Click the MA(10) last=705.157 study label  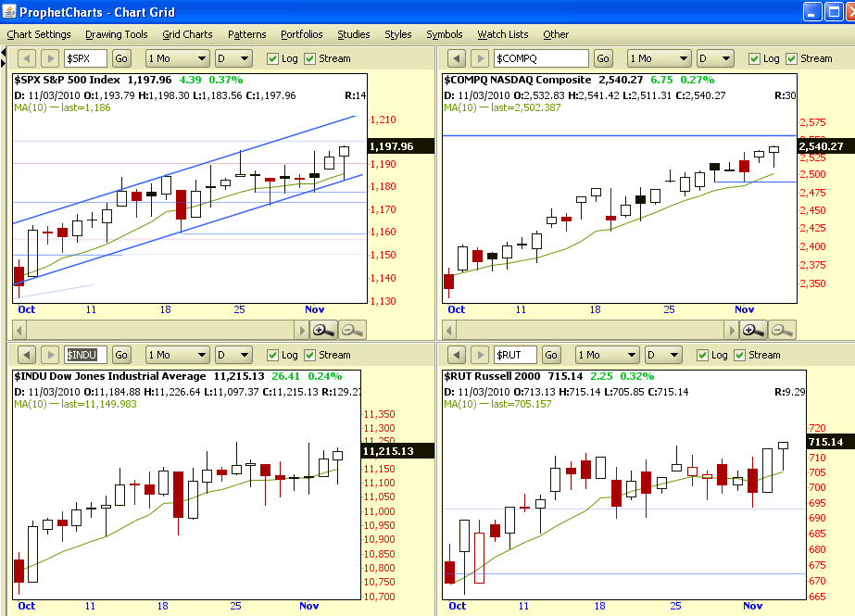[497, 405]
